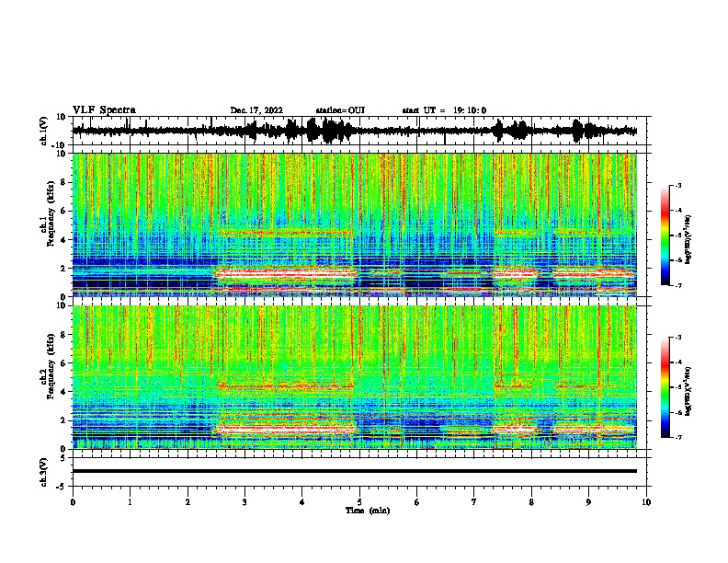
Task: Click time axis tick label "1"
Action: pos(130,502)
